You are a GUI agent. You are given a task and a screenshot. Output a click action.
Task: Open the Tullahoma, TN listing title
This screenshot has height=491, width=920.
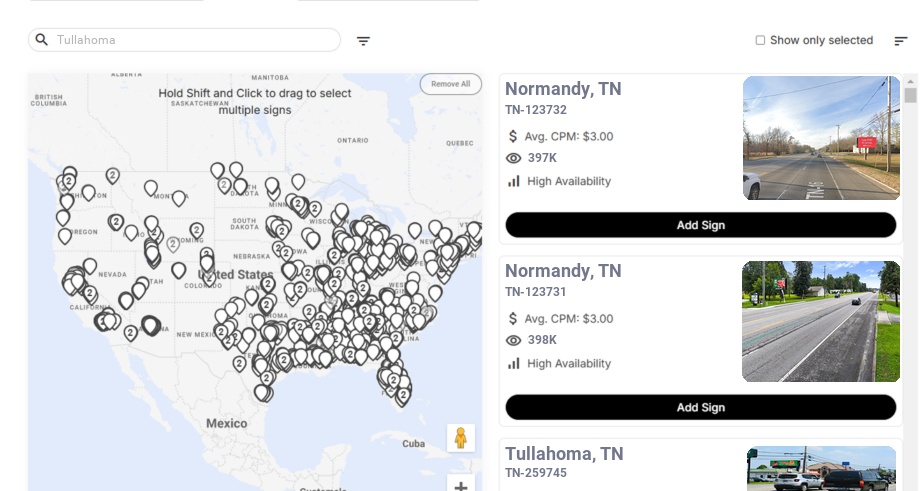564,454
